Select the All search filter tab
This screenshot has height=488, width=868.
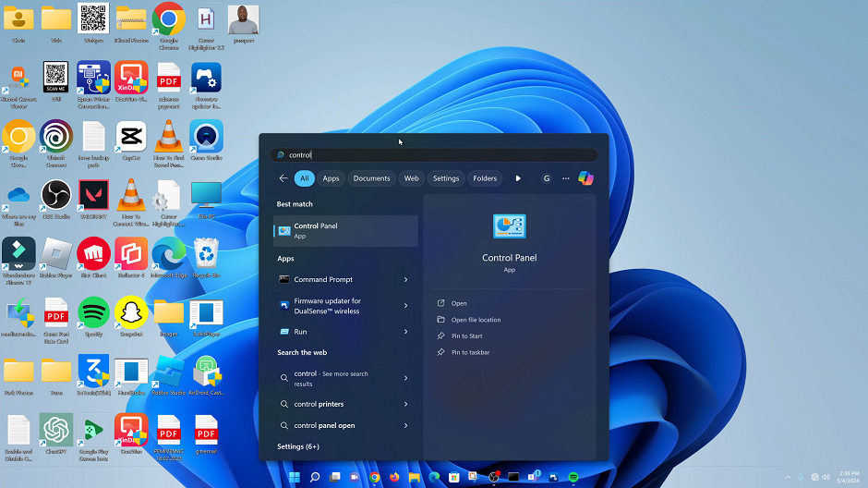click(x=305, y=178)
